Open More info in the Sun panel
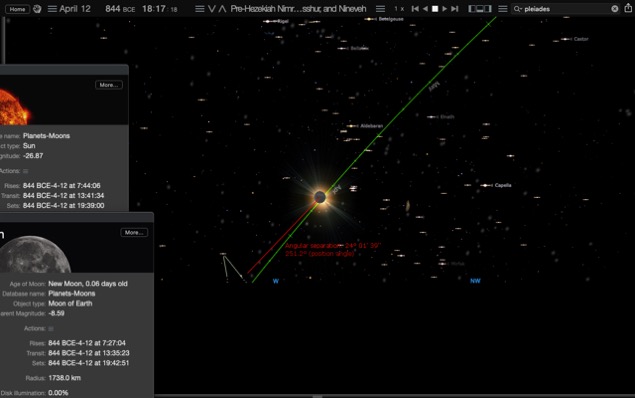Screen dimensions: 636x398 pos(109,85)
